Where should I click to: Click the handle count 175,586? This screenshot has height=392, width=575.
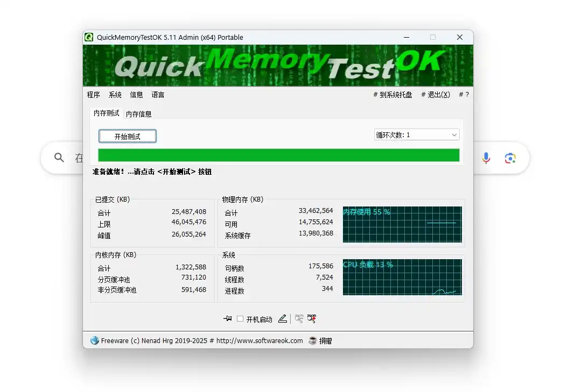pos(320,266)
